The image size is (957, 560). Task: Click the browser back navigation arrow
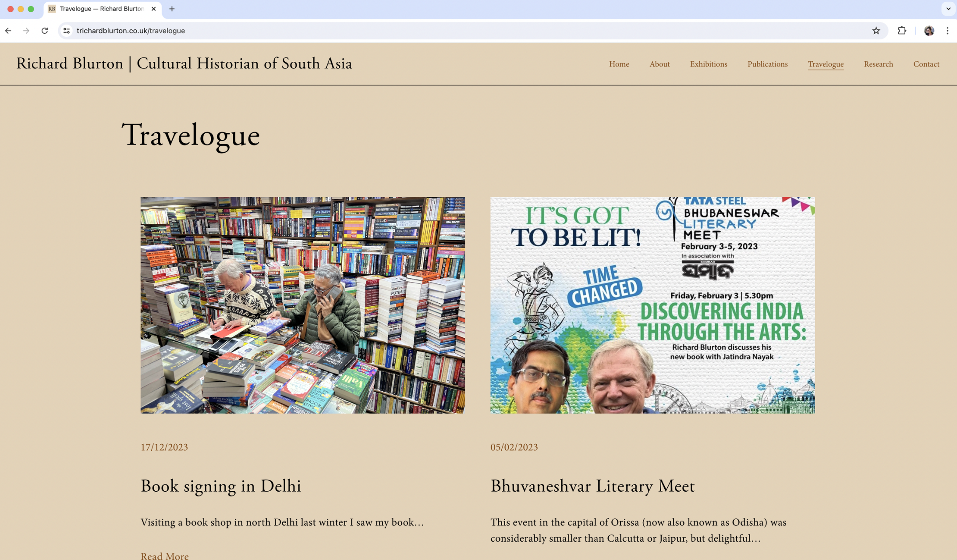(8, 31)
